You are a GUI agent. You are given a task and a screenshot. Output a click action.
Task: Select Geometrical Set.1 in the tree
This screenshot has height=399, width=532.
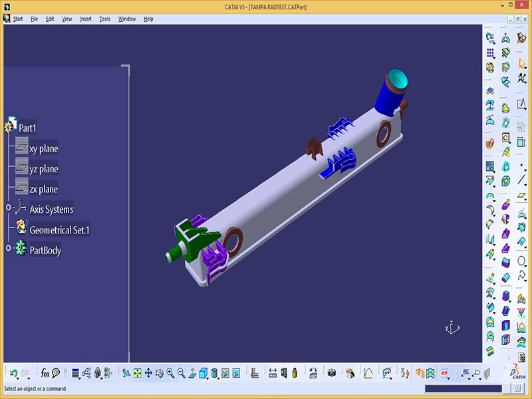(59, 230)
